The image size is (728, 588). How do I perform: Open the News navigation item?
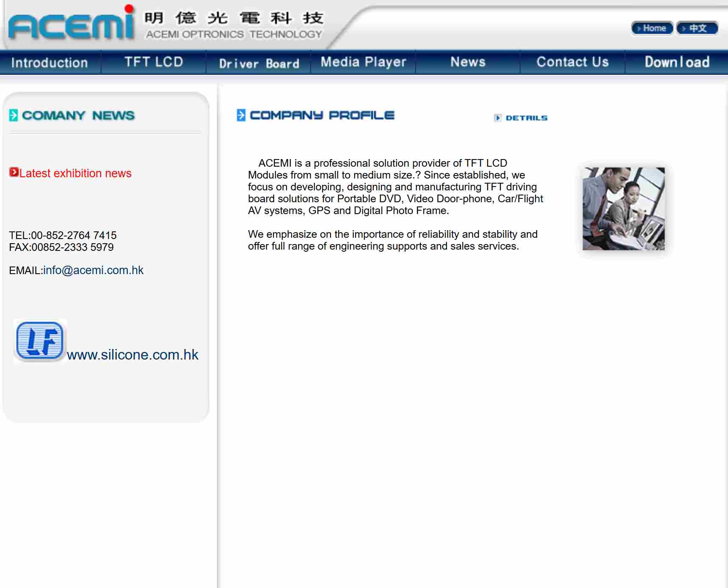(x=468, y=62)
